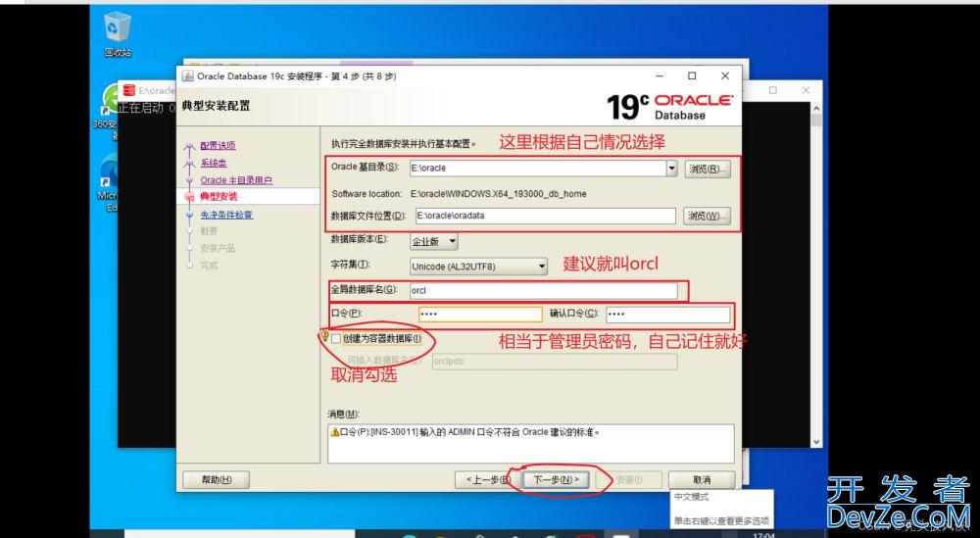Click the Oracle Database 19c 安装程序 window title
The width and height of the screenshot is (980, 538).
[296, 76]
